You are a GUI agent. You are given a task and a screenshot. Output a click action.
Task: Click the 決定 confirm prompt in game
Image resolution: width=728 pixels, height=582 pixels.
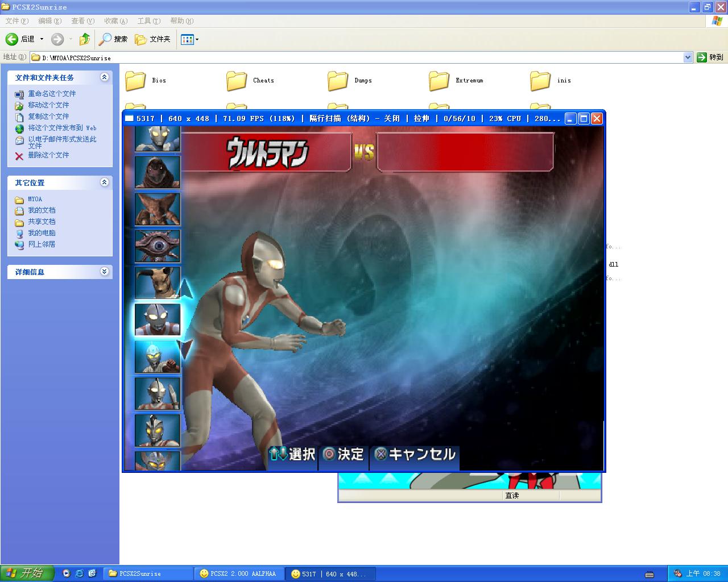point(343,454)
